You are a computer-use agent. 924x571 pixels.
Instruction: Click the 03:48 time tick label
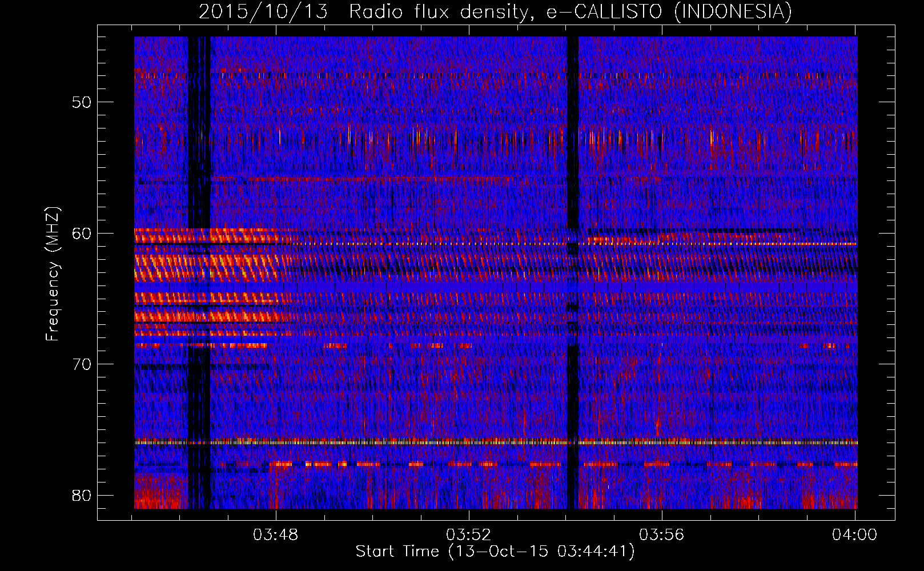(x=276, y=535)
